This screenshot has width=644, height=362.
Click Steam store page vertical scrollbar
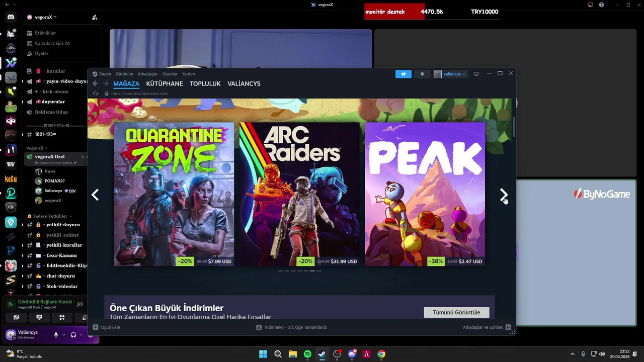[x=514, y=127]
